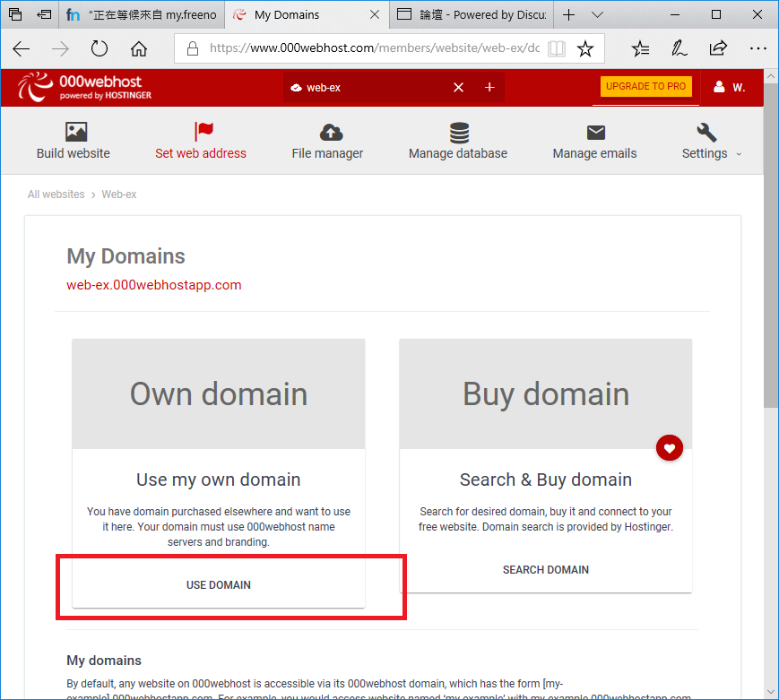Viewport: 779px width, 700px height.
Task: Set these tabs aside icon
Action: tap(44, 14)
